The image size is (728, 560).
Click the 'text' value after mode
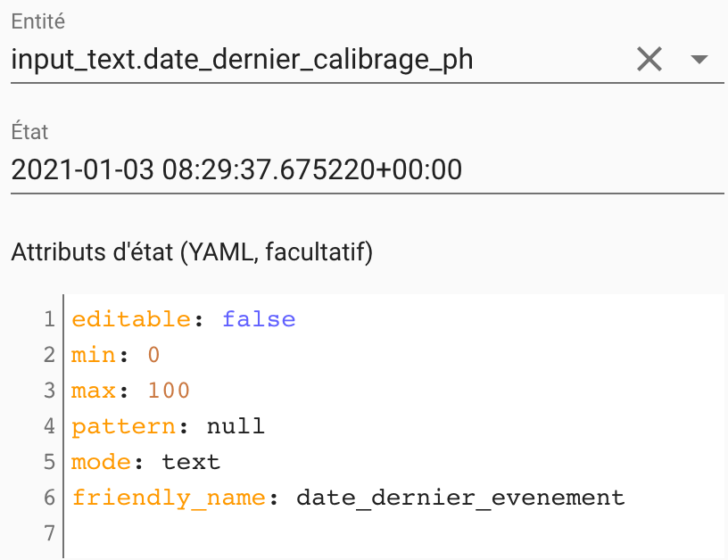(x=191, y=462)
